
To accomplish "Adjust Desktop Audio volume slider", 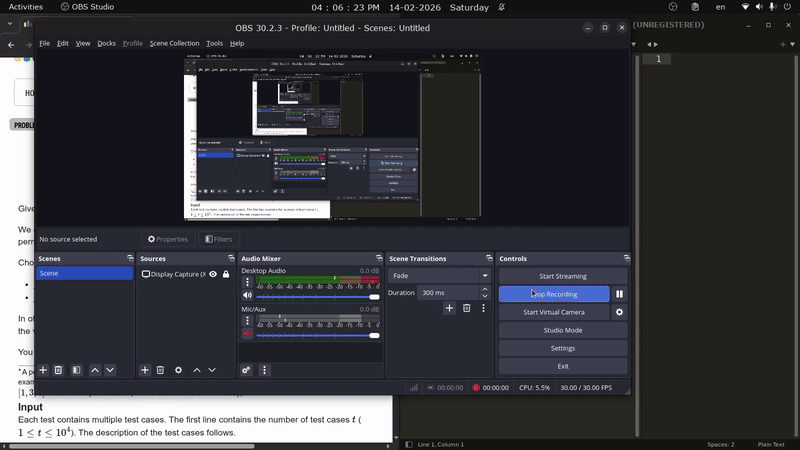I will tap(317, 297).
